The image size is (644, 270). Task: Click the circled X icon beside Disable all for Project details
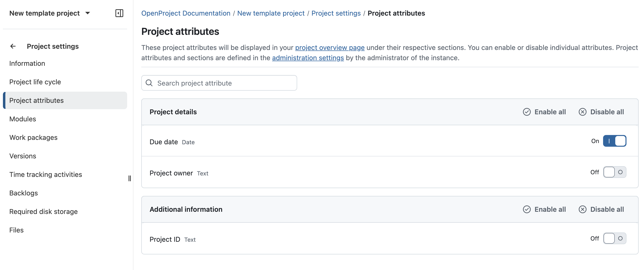click(x=583, y=112)
